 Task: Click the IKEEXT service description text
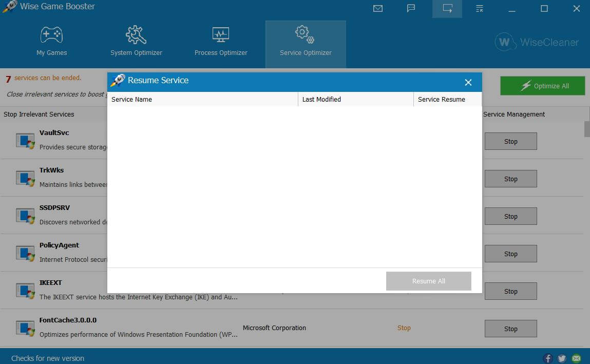point(139,297)
